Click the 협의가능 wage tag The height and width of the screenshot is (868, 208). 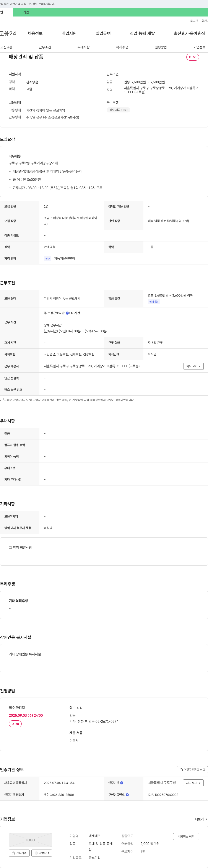point(154,302)
